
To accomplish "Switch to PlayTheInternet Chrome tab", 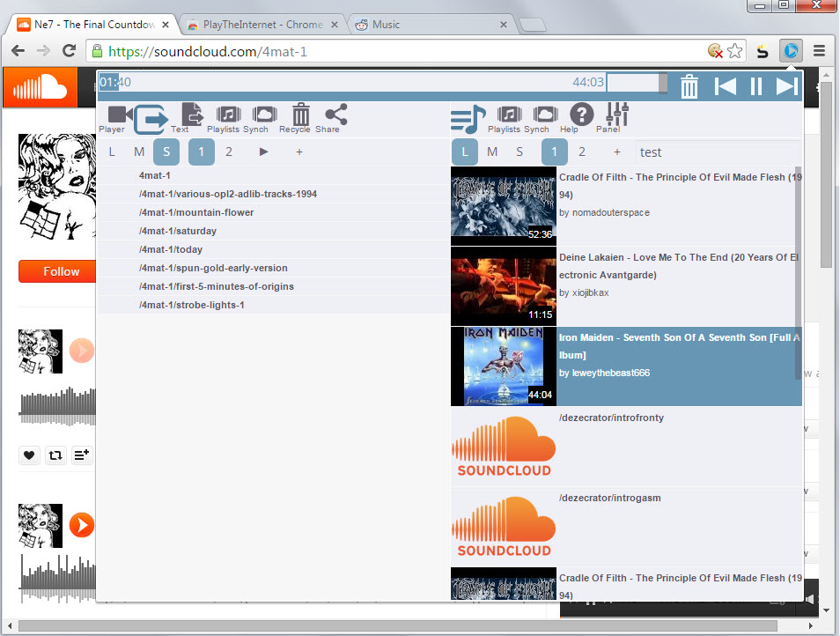I will 263,25.
